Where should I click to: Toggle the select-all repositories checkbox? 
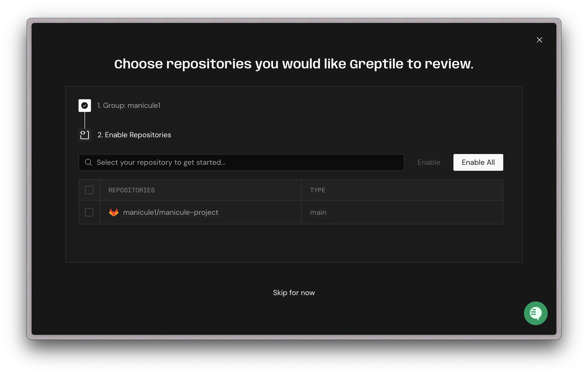coord(89,190)
